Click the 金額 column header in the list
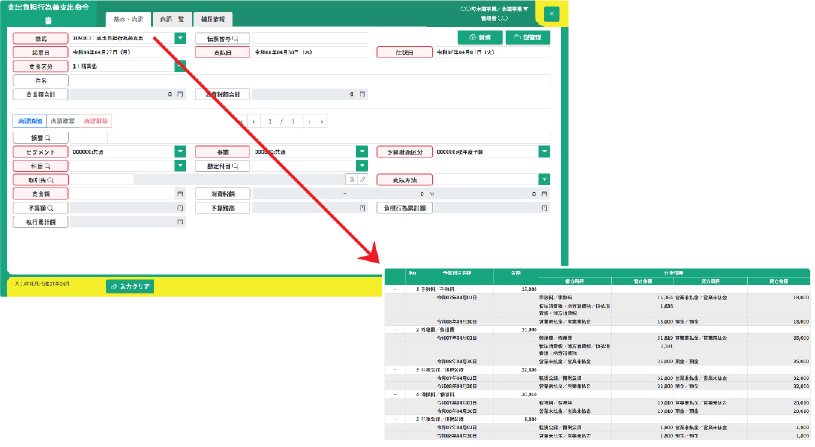The image size is (815, 447). 516,273
